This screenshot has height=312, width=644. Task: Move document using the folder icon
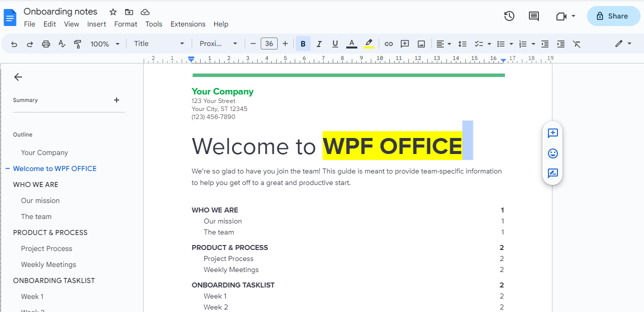[129, 12]
